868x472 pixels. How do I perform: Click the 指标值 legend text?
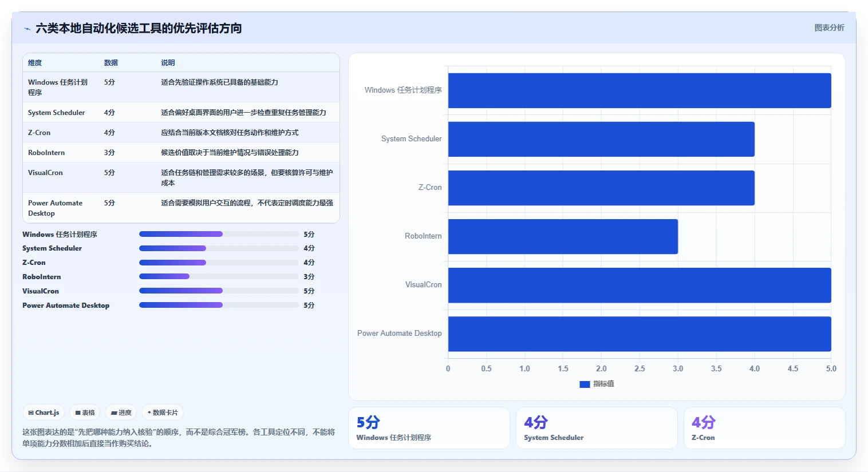point(603,384)
